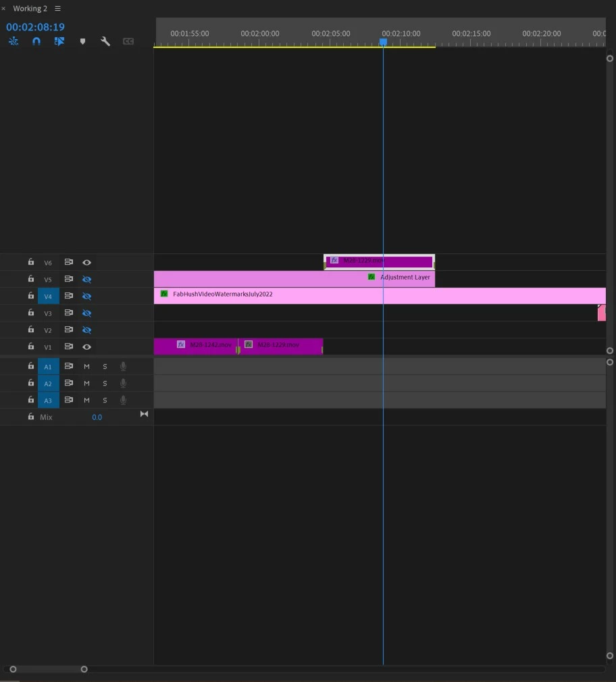Mute track A1
The width and height of the screenshot is (616, 682).
pos(86,367)
